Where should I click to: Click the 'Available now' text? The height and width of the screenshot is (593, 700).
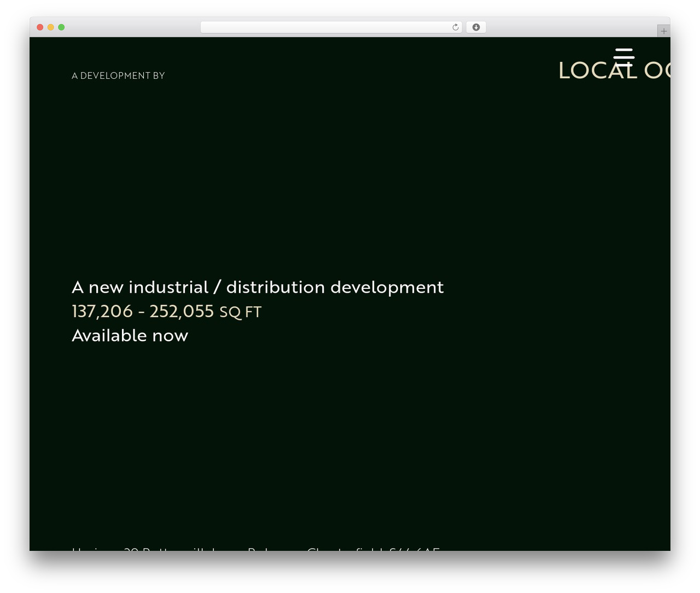coord(130,335)
